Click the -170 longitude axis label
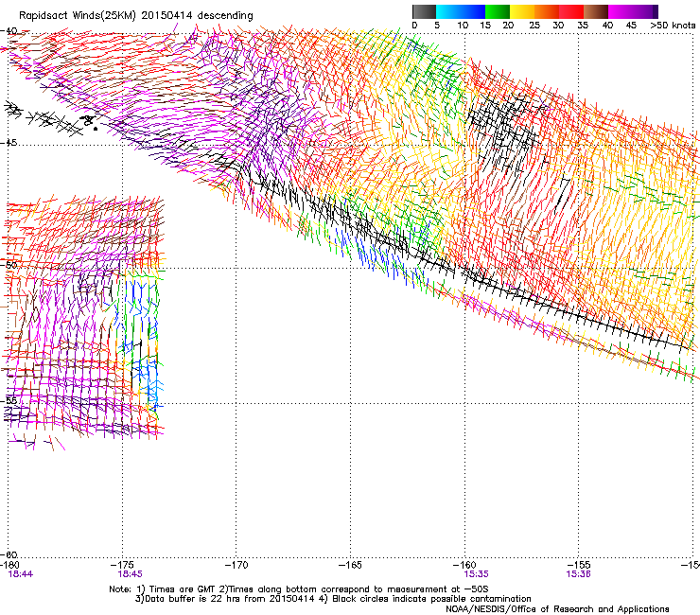The height and width of the screenshot is (615, 700). 236,566
